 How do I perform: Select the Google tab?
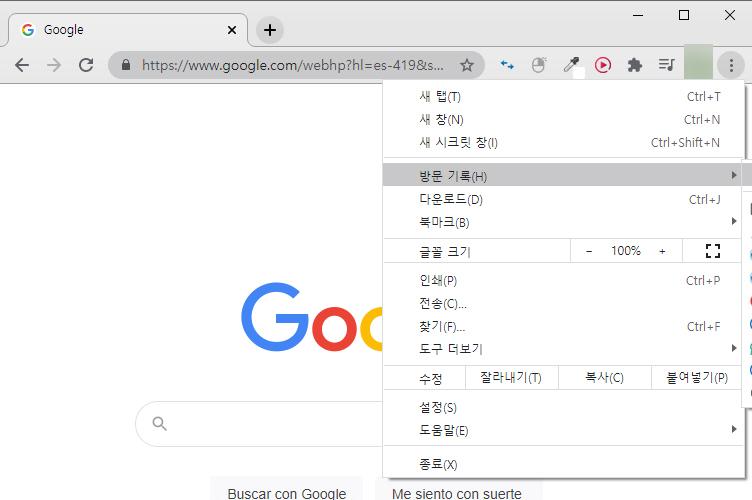click(128, 30)
